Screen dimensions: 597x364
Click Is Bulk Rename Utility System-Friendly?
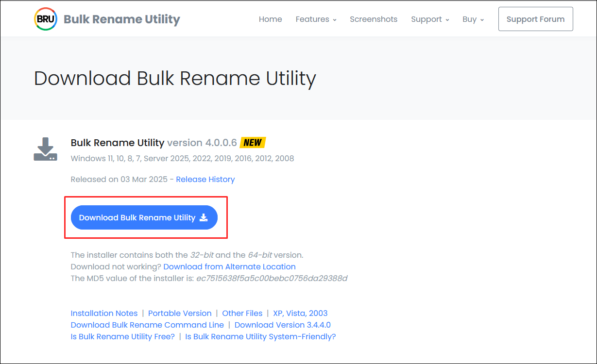pyautogui.click(x=260, y=336)
